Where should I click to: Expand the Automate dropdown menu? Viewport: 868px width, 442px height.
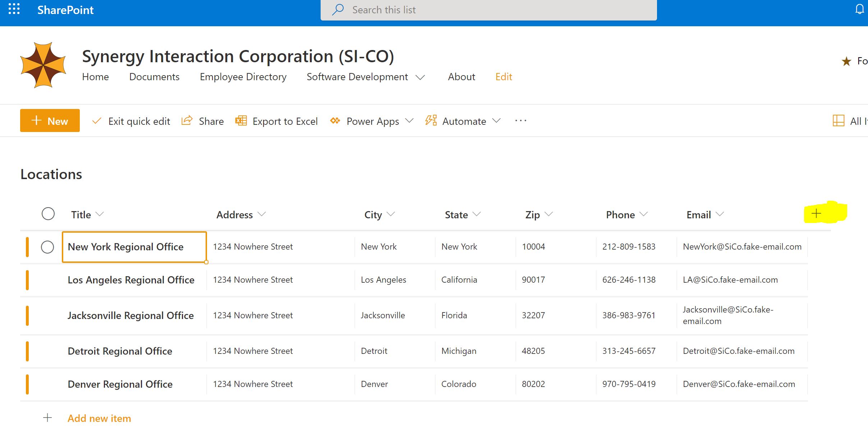point(496,121)
